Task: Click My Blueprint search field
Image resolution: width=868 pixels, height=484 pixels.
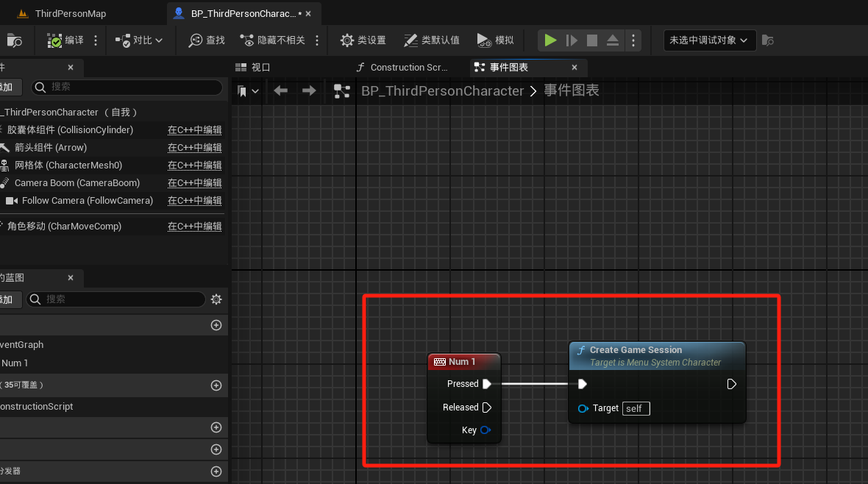Action: pyautogui.click(x=116, y=299)
